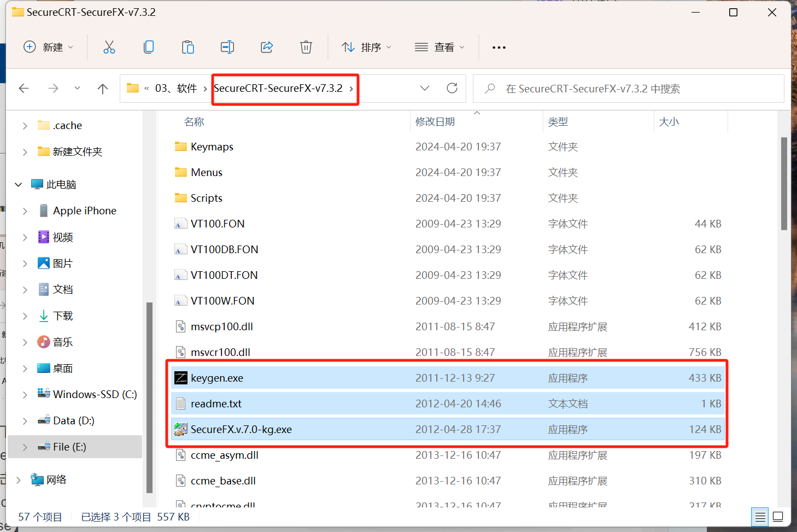Click the navigation pane scrollbar
The width and height of the screenshot is (797, 532).
tap(149, 397)
